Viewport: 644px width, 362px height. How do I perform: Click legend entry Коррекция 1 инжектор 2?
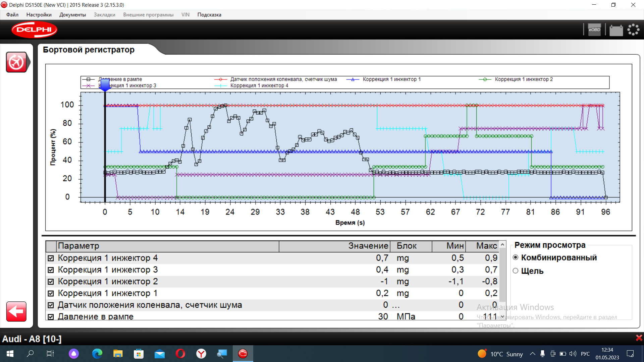click(x=524, y=79)
